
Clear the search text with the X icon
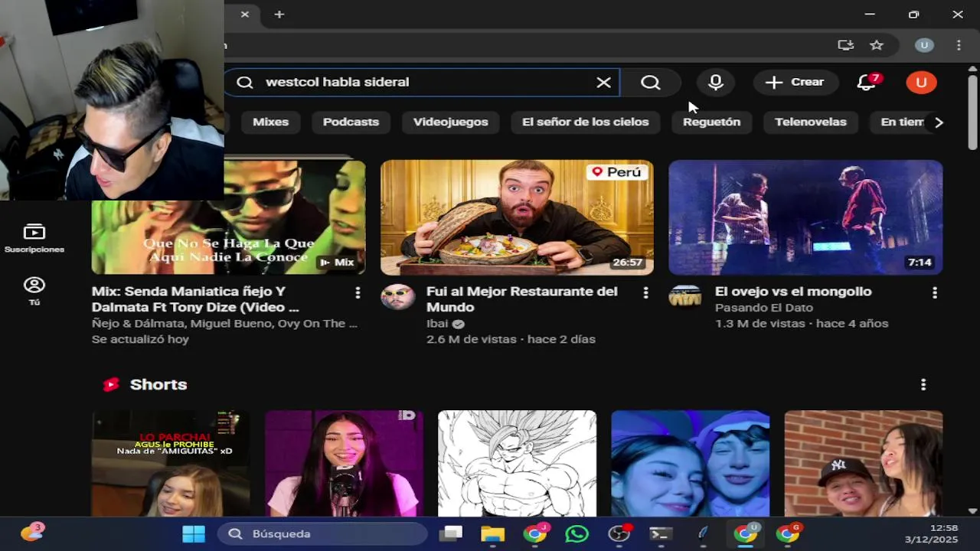coord(603,83)
